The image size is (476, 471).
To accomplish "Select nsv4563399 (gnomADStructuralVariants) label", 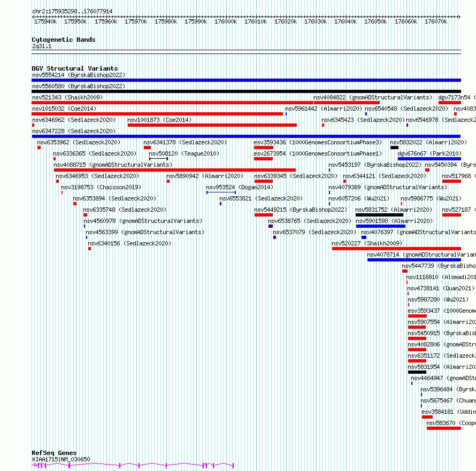I will click(x=145, y=232).
